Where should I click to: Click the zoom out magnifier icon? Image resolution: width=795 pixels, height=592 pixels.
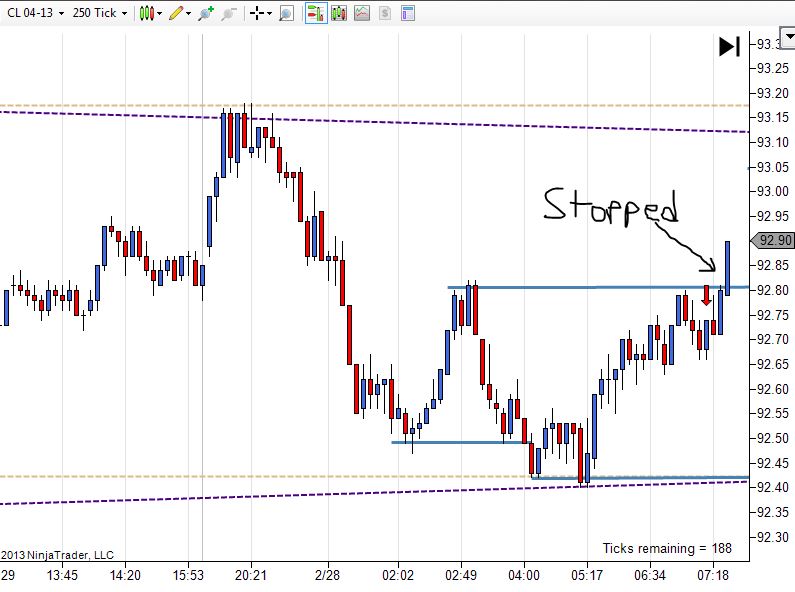(229, 13)
